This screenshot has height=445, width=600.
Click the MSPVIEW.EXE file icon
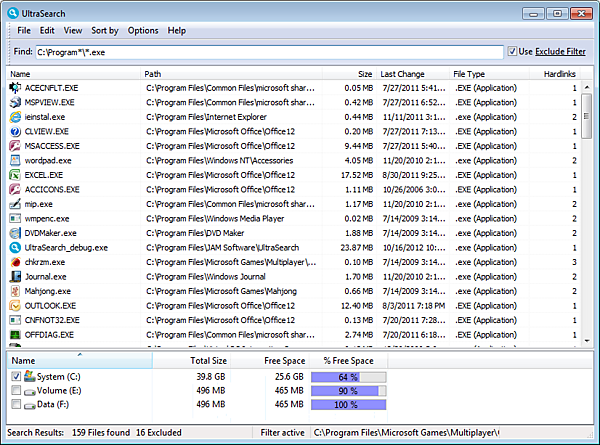coord(15,103)
